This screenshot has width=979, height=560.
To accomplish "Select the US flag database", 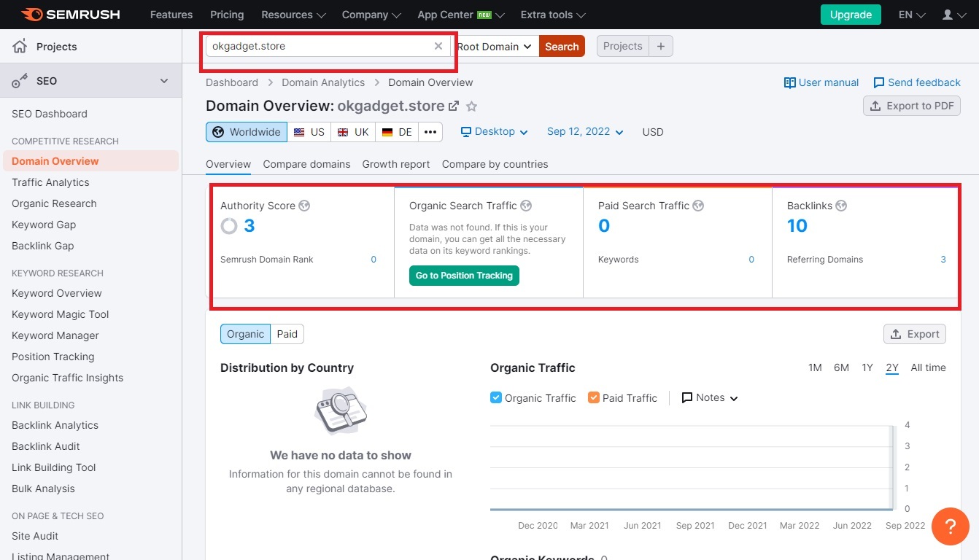I will [x=309, y=132].
